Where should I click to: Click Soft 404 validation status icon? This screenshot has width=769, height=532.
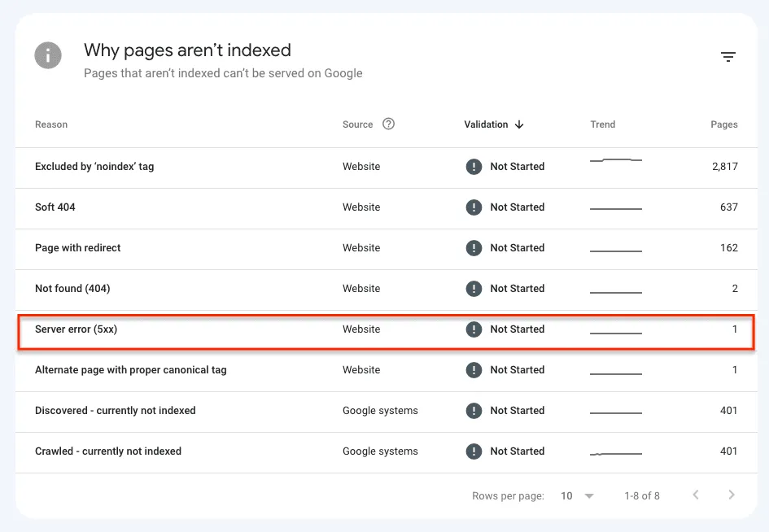(474, 207)
